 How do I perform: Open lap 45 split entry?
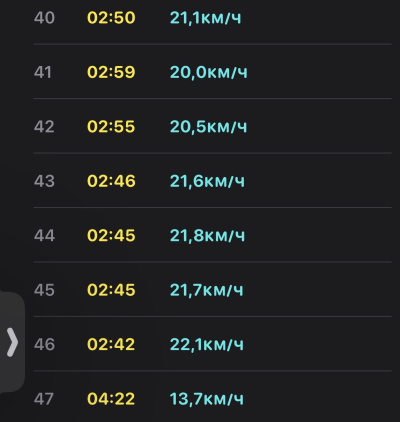pos(212,289)
